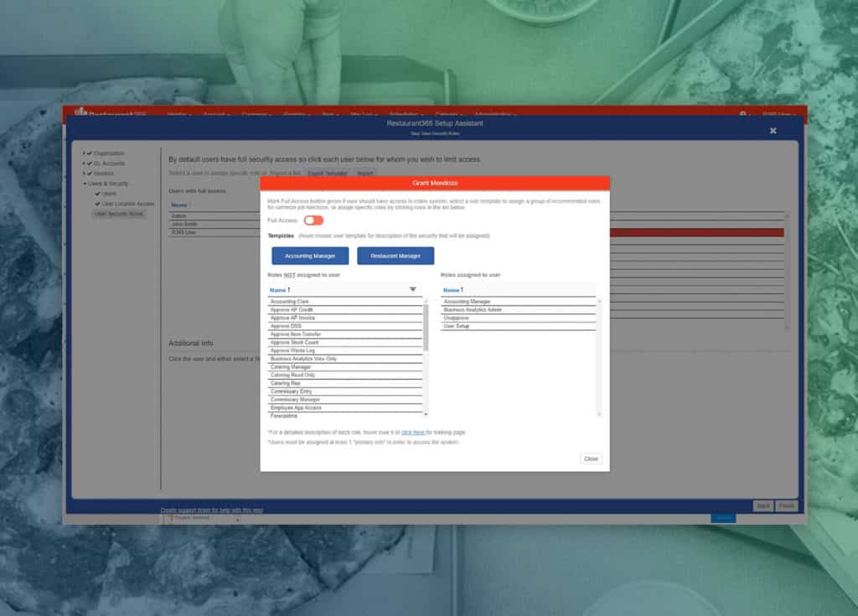The image size is (858, 616).
Task: Select 'Accounting Clerk' in unassigned roles
Action: 344,301
